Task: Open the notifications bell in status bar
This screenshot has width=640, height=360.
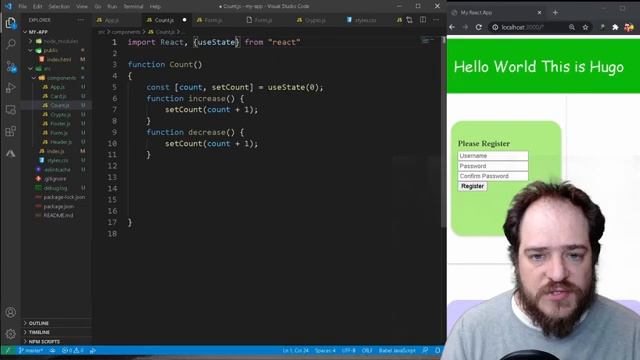Action: tap(438, 351)
